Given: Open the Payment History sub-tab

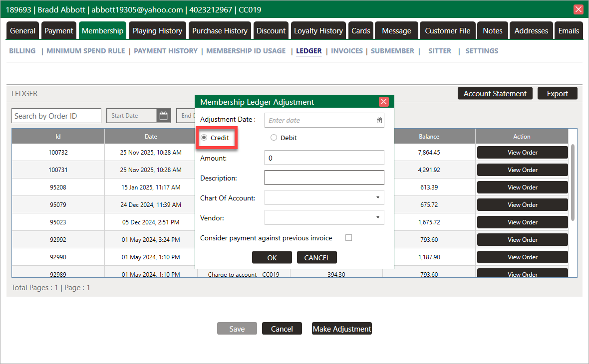Looking at the screenshot, I should [166, 51].
